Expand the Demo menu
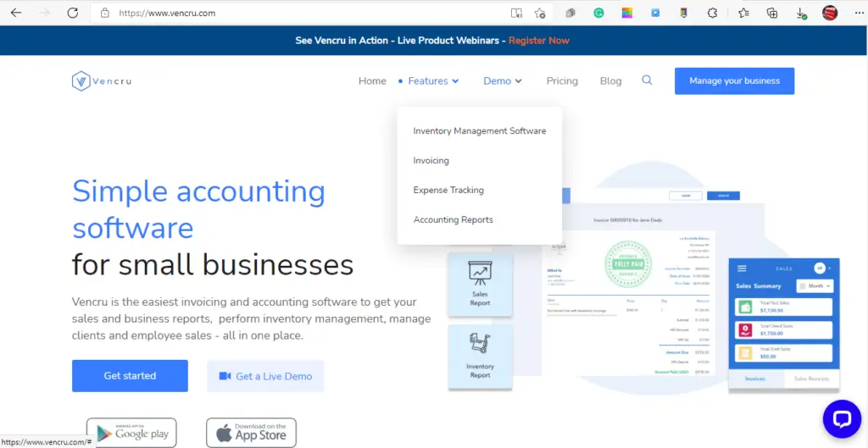Screen dimensions: 868x448 [x=503, y=81]
